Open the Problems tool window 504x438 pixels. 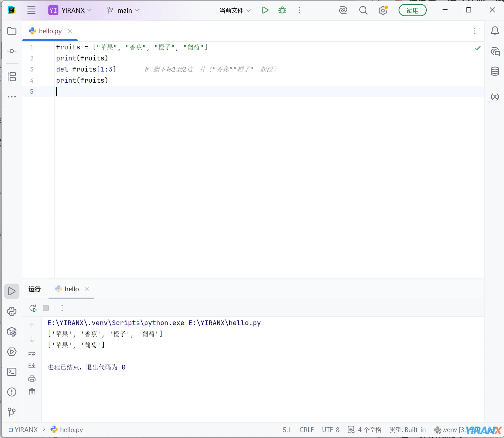12,392
